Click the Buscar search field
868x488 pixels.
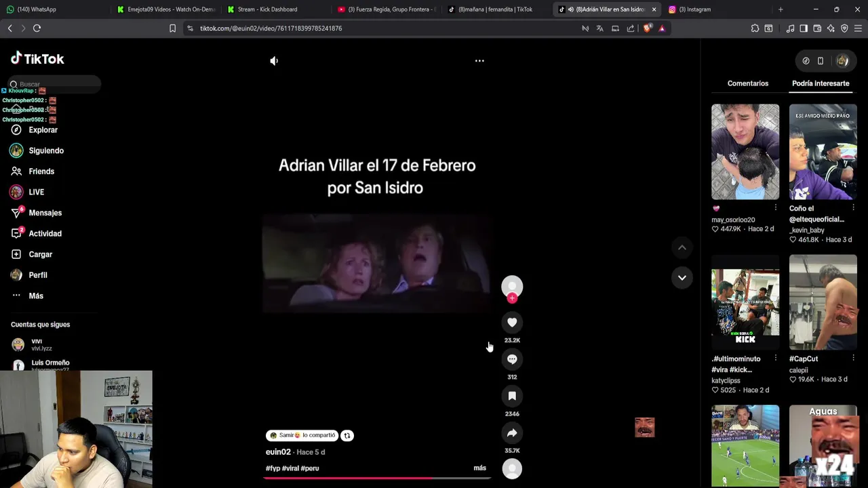54,84
